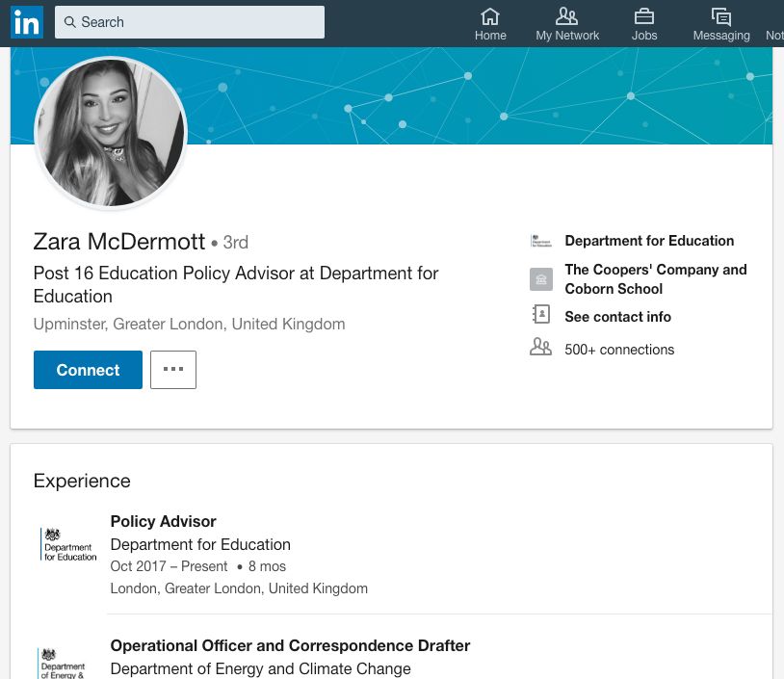Click Upminster, Greater London location text
The height and width of the screenshot is (679, 784).
tap(189, 324)
